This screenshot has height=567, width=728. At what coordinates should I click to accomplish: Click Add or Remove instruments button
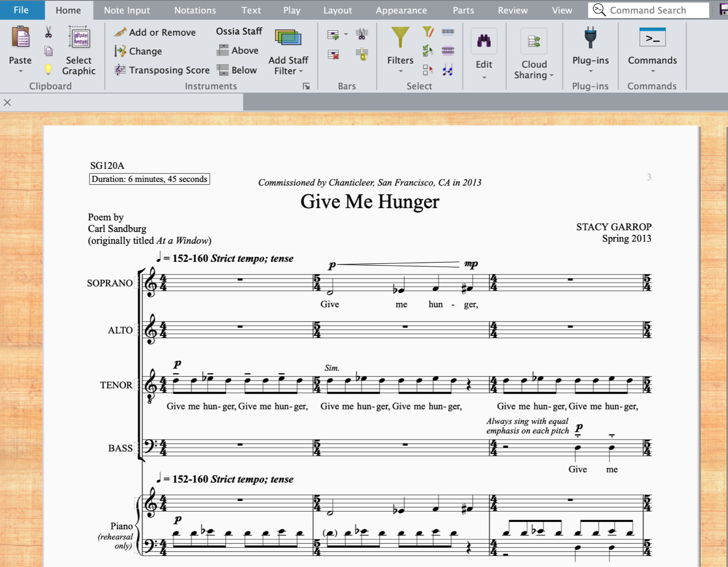(155, 33)
